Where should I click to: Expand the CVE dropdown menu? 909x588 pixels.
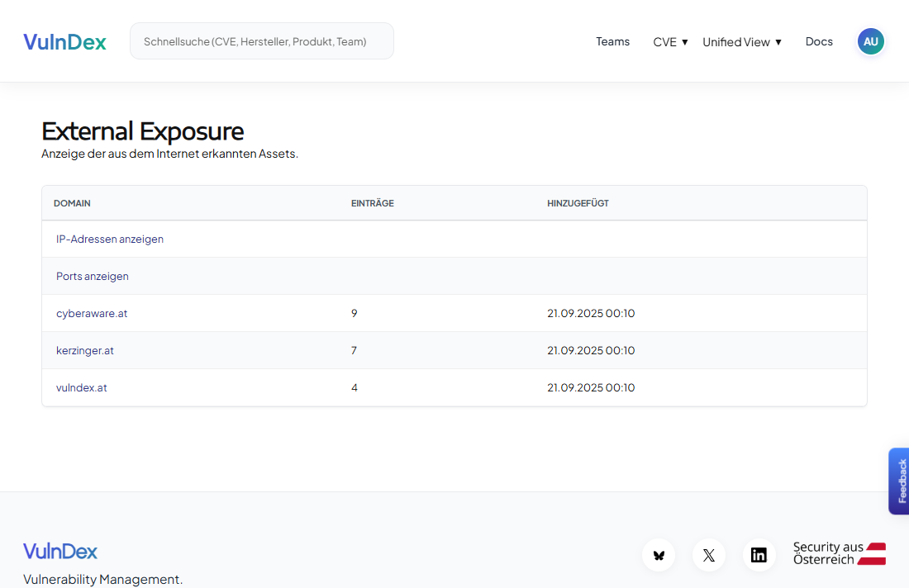pos(670,41)
